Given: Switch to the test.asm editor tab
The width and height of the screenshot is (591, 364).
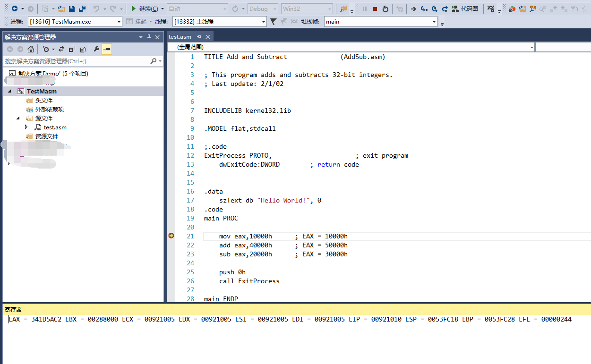Looking at the screenshot, I should pyautogui.click(x=180, y=37).
